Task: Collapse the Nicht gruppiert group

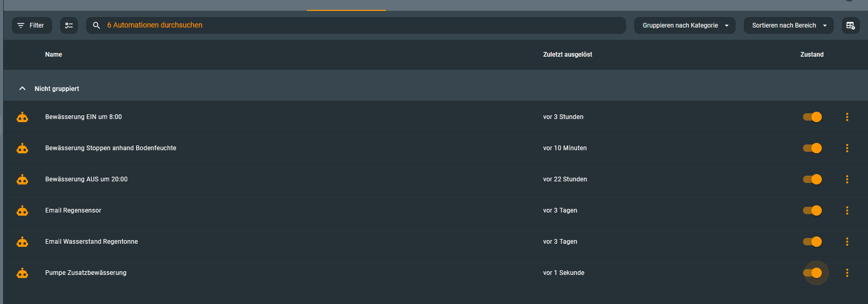Action: pyautogui.click(x=22, y=89)
